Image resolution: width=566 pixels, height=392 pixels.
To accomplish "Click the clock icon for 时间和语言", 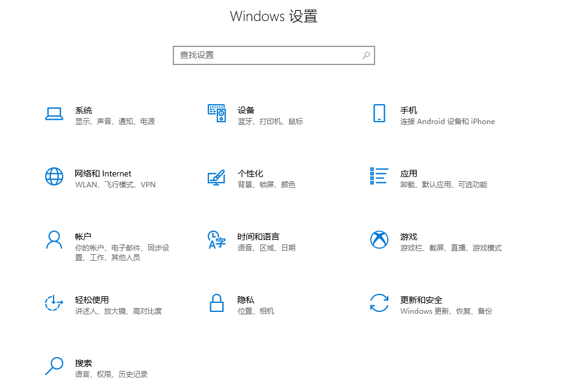I will pyautogui.click(x=216, y=240).
